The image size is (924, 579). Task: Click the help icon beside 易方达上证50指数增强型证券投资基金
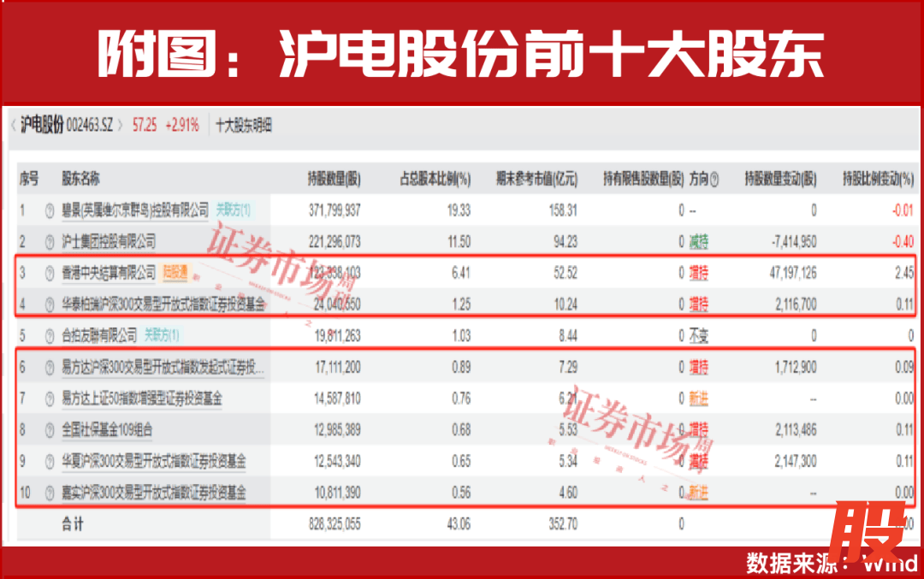49,399
